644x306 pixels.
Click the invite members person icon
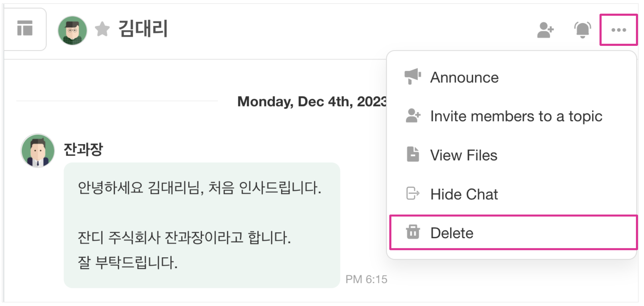413,116
